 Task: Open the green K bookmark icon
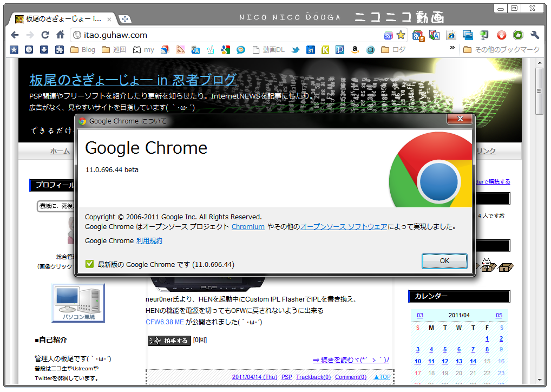325,50
